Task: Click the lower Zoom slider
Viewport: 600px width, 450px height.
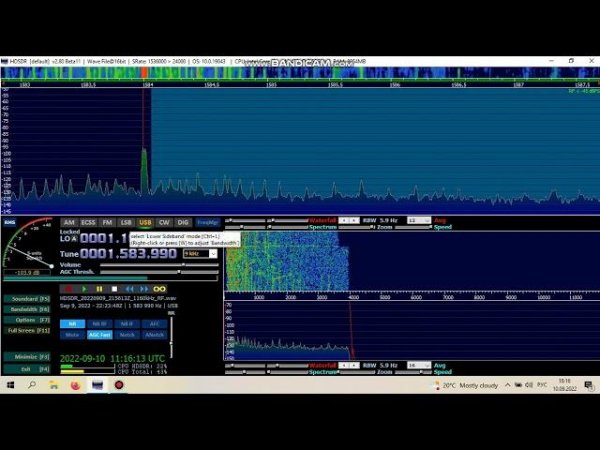Action: (x=357, y=372)
